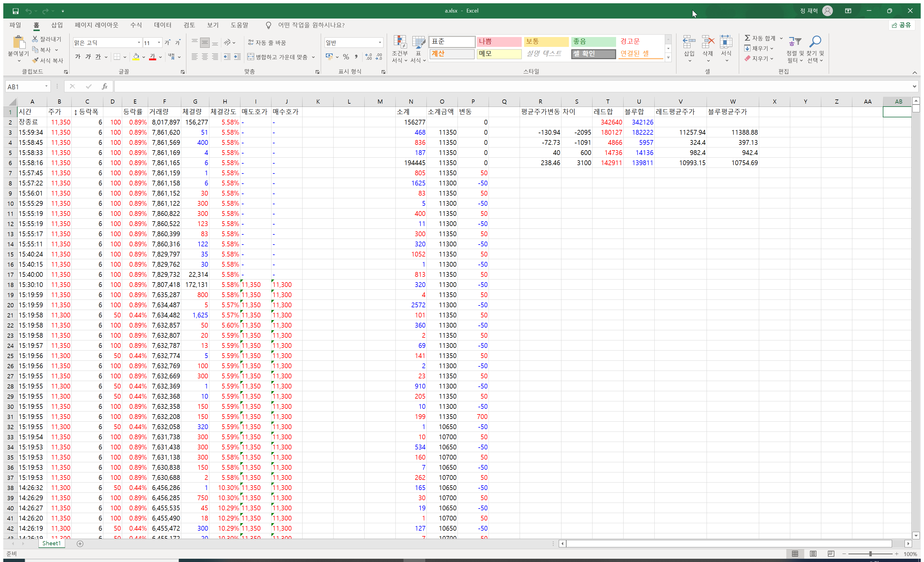Decrease font size with the smaller 가 icon

point(178,42)
